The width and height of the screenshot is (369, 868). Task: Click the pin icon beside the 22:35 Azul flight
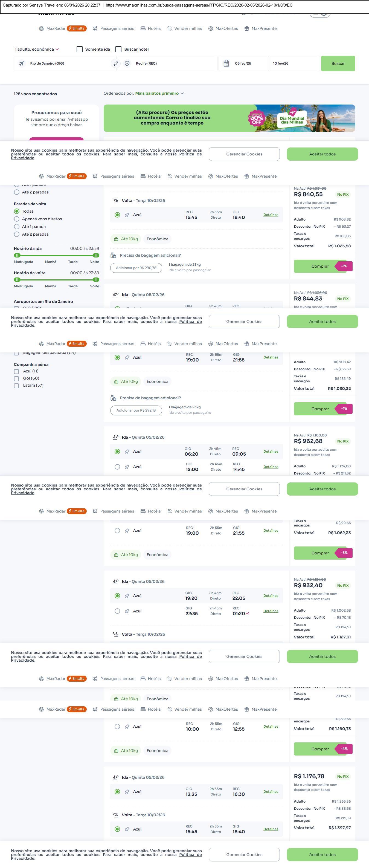pyautogui.click(x=127, y=611)
